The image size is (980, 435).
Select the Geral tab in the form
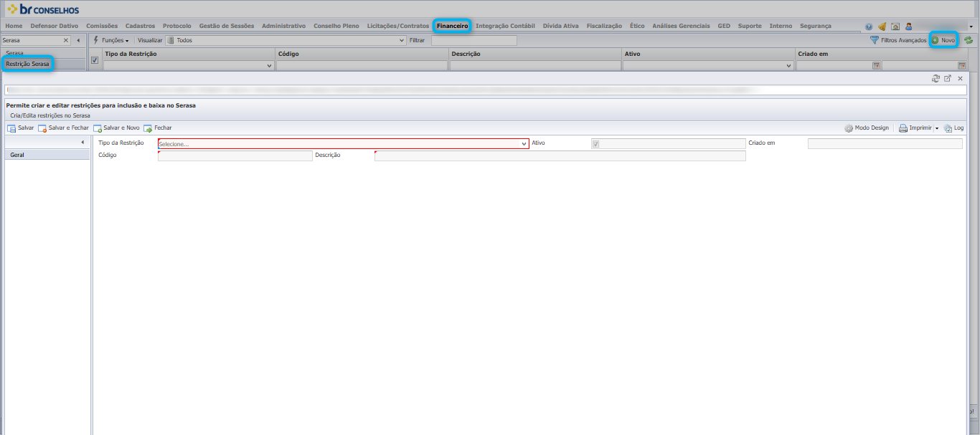click(47, 154)
